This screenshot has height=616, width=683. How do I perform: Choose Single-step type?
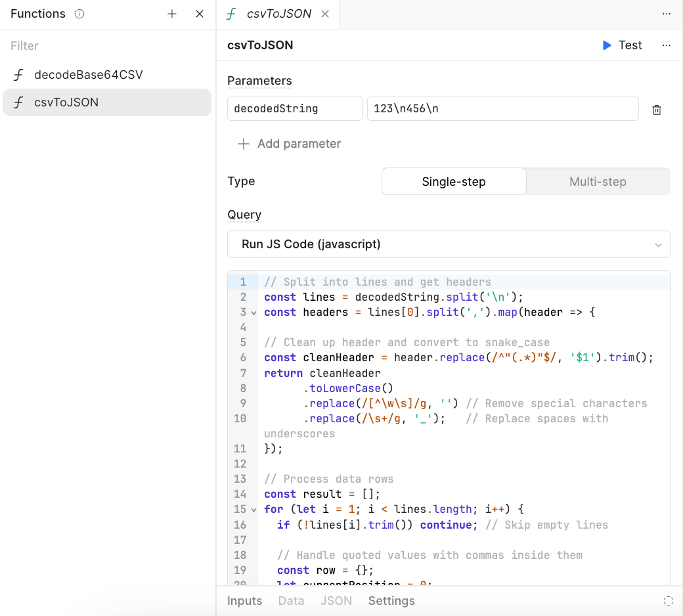[454, 182]
